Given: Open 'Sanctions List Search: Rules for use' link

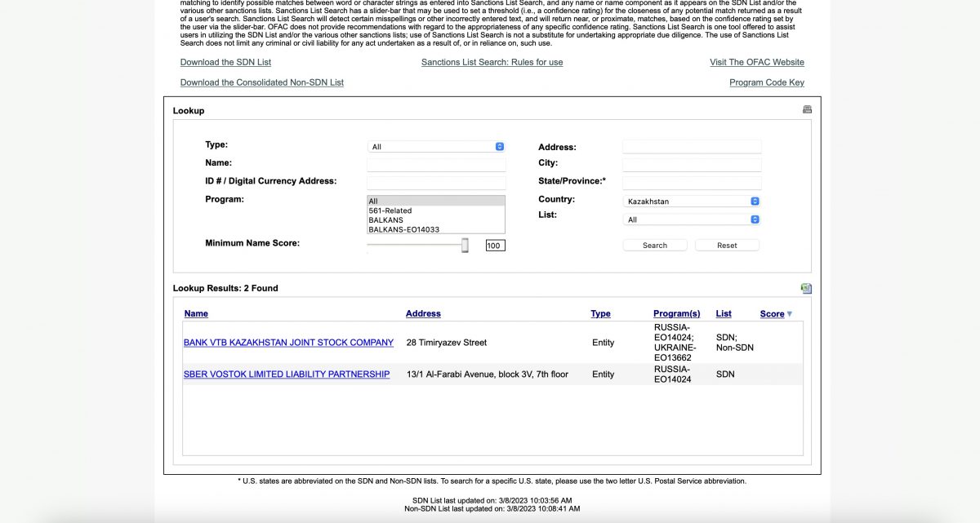Looking at the screenshot, I should point(492,62).
